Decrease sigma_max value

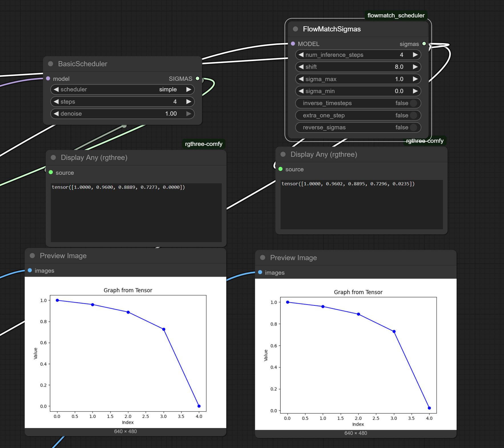click(301, 79)
